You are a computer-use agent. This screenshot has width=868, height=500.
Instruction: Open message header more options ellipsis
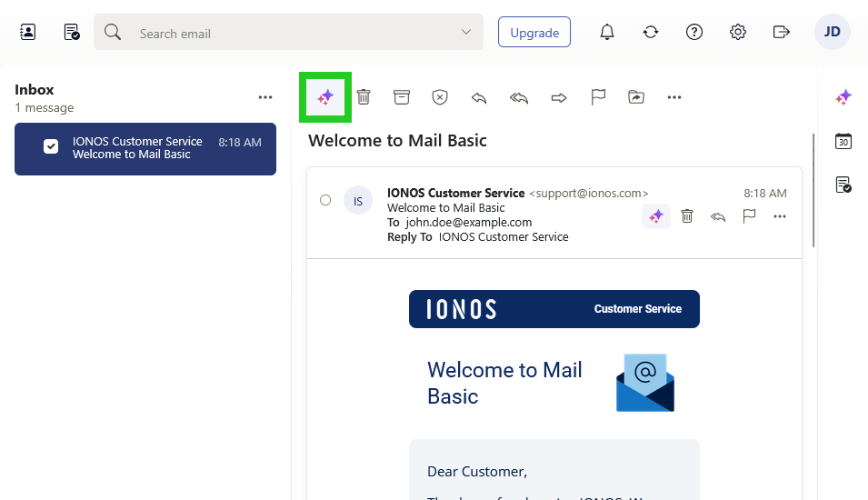780,216
